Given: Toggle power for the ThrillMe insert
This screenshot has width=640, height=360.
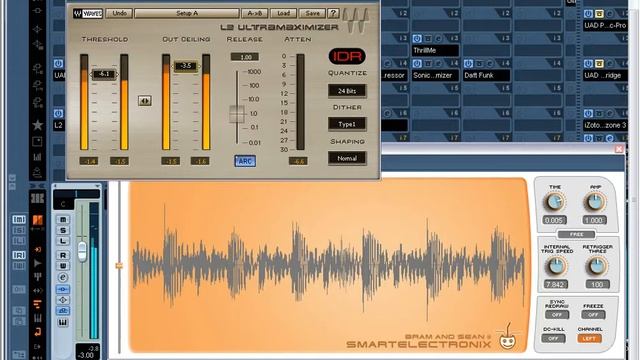Looking at the screenshot, I should pyautogui.click(x=417, y=39).
